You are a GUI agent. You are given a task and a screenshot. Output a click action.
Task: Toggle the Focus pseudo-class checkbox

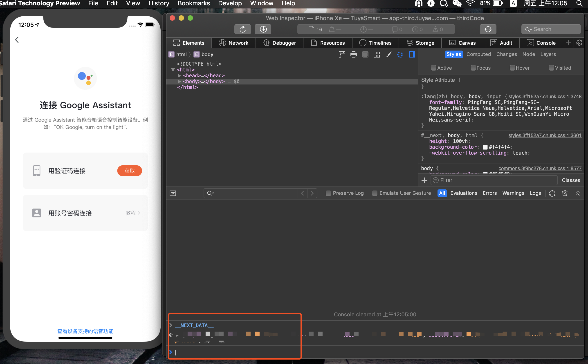tap(473, 68)
